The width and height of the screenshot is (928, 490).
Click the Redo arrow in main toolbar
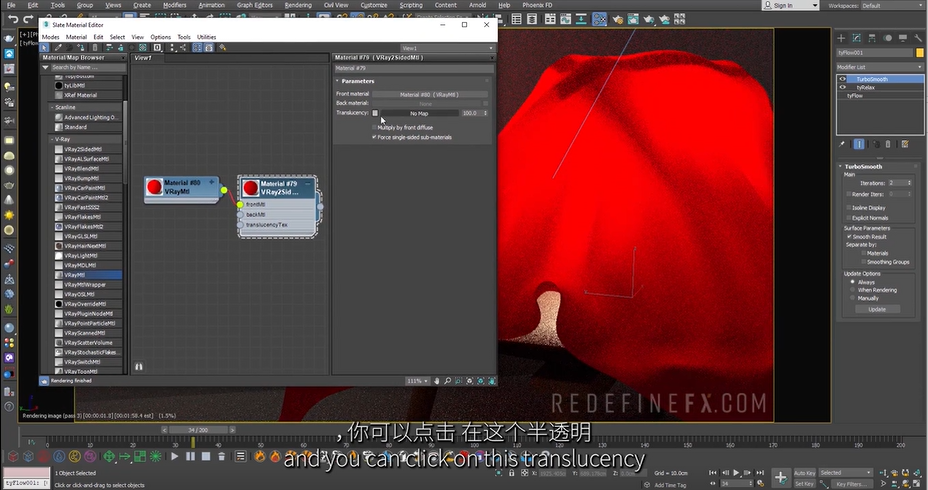28,19
